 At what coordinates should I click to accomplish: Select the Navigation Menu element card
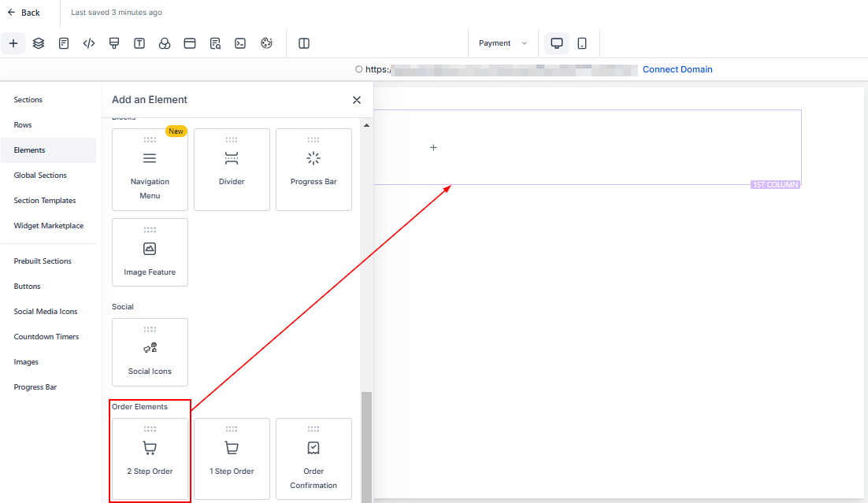150,169
